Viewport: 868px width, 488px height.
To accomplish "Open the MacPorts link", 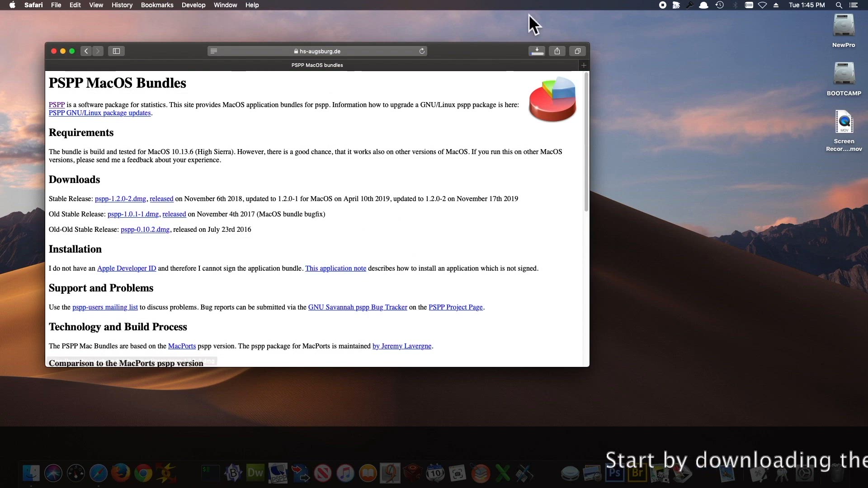I will (182, 346).
